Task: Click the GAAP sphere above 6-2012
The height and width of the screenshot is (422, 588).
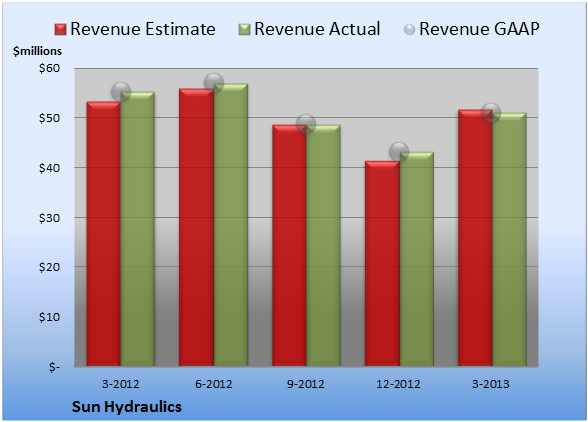Action: coord(214,83)
